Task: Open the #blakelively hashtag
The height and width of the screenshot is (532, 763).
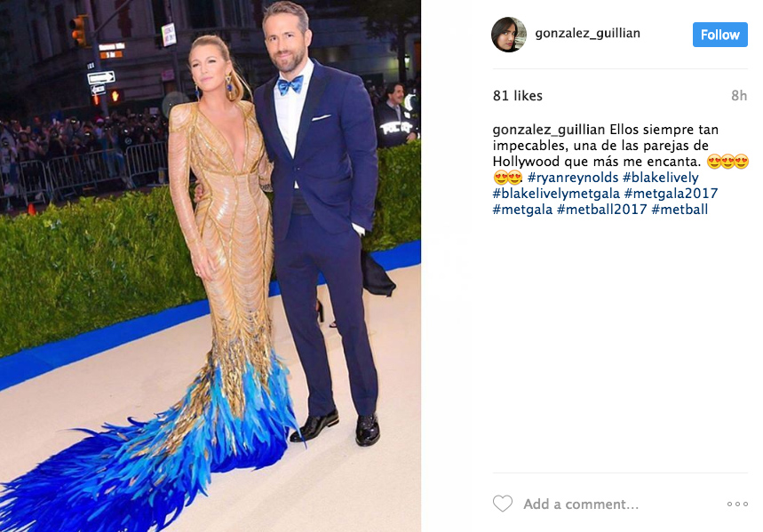Action: pyautogui.click(x=660, y=178)
